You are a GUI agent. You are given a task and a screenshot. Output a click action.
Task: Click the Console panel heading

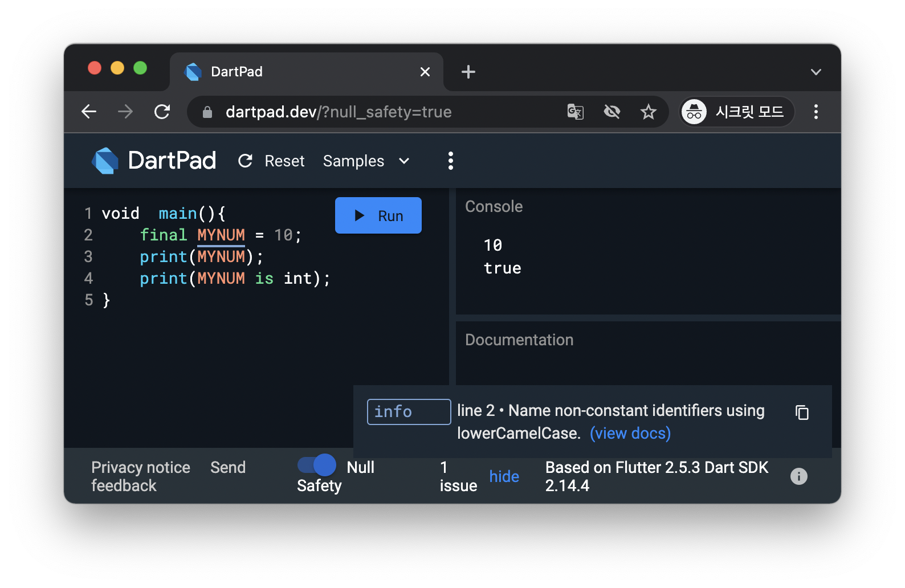pos(494,206)
